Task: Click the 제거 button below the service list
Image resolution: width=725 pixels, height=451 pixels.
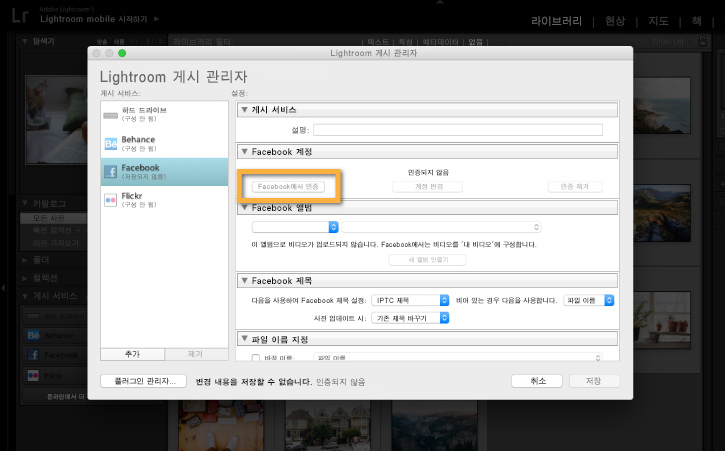Action: [x=196, y=354]
